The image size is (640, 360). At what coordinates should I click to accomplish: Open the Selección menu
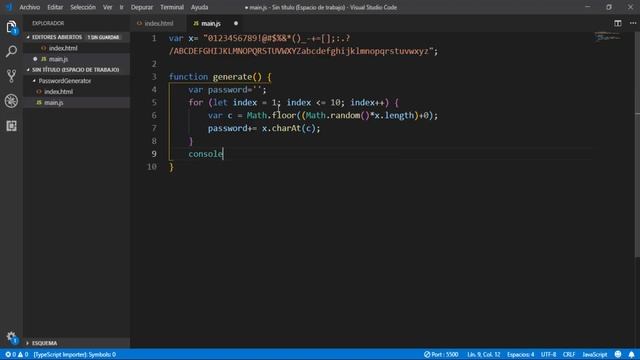pyautogui.click(x=83, y=7)
